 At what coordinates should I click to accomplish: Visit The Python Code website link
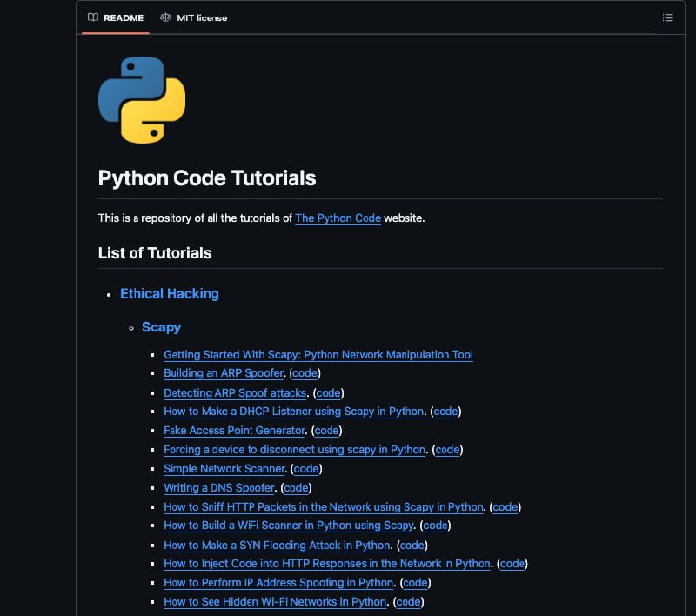(338, 218)
